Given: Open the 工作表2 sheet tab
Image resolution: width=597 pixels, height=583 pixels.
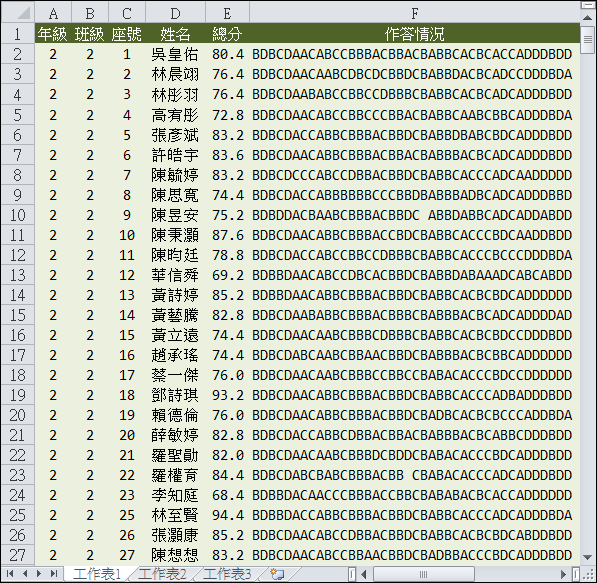Looking at the screenshot, I should pyautogui.click(x=162, y=574).
